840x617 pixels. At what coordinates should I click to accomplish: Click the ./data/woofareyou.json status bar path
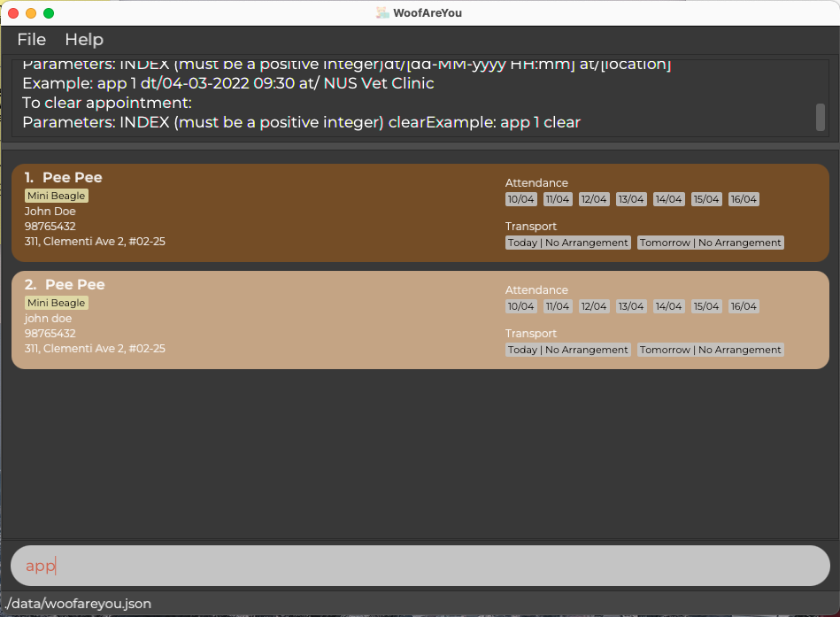[78, 604]
